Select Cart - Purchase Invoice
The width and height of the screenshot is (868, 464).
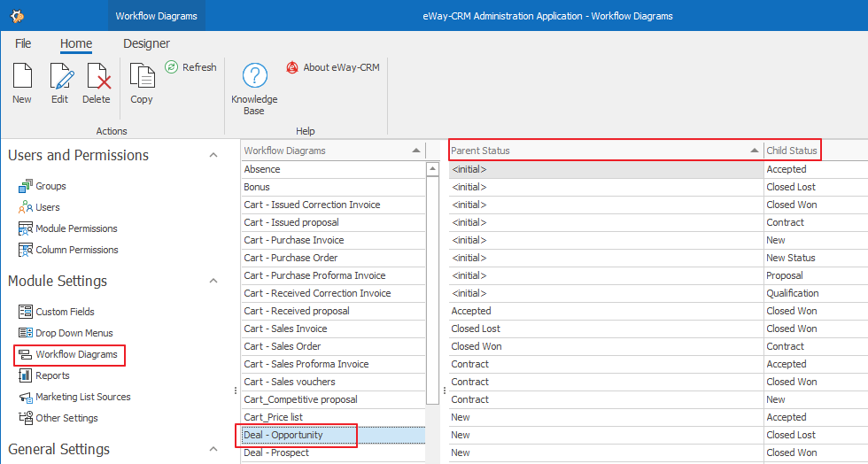(333, 240)
